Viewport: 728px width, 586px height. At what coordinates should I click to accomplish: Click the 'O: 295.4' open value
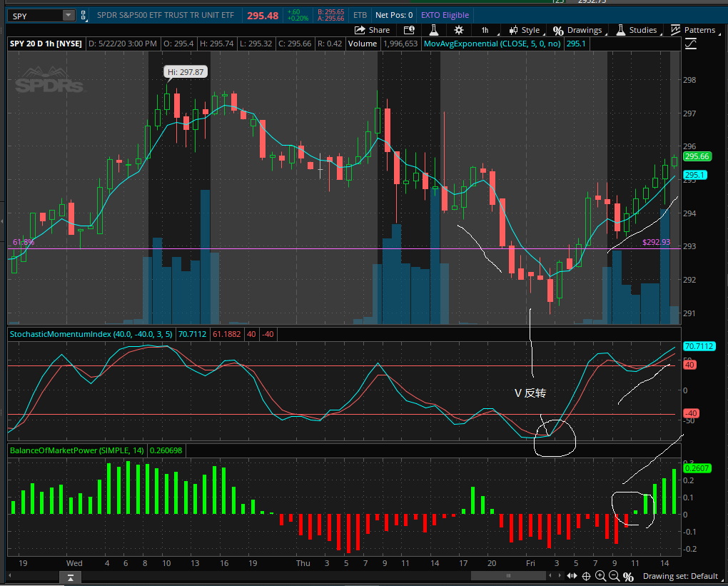pos(178,44)
